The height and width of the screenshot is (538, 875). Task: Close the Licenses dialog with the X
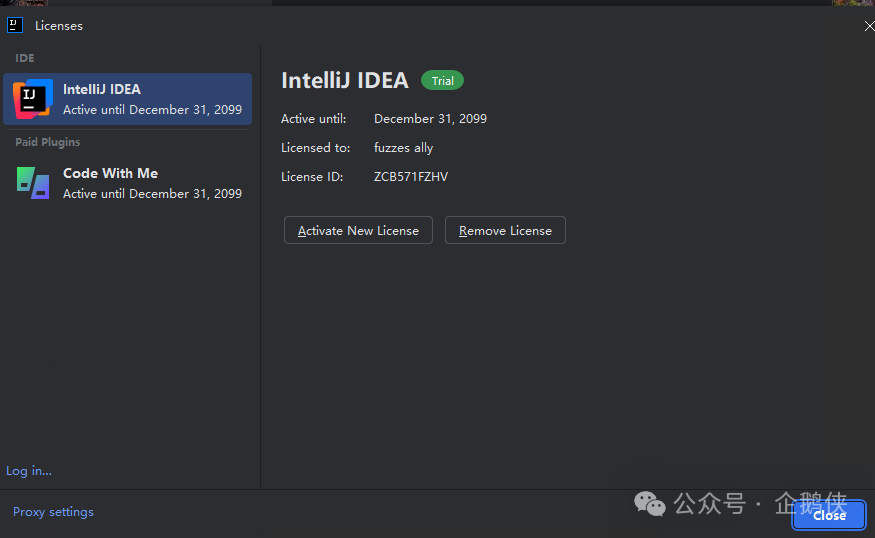pos(869,26)
